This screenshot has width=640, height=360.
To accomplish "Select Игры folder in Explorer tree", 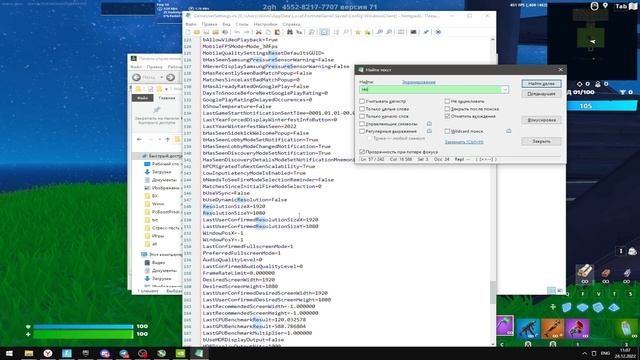I will [158, 236].
